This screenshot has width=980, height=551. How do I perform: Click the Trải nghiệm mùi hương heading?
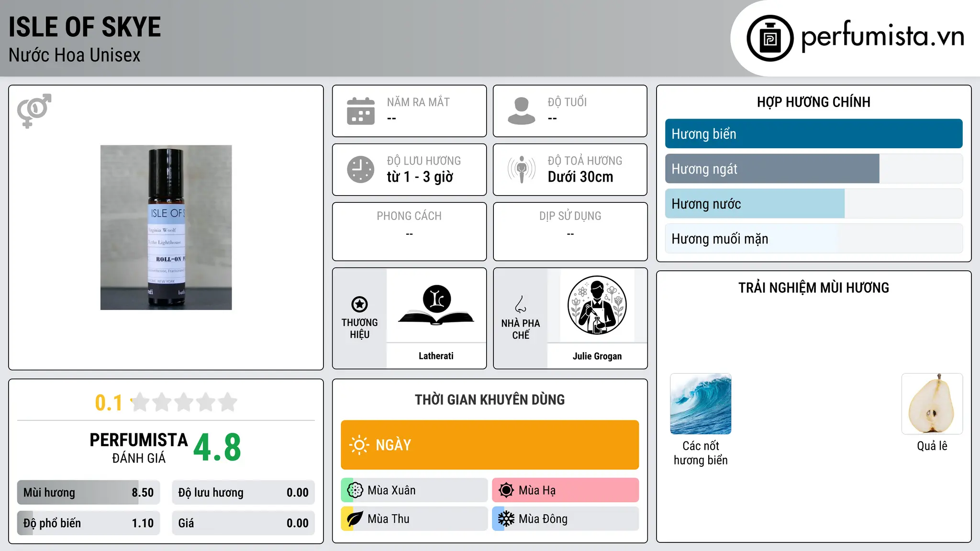[x=813, y=288]
